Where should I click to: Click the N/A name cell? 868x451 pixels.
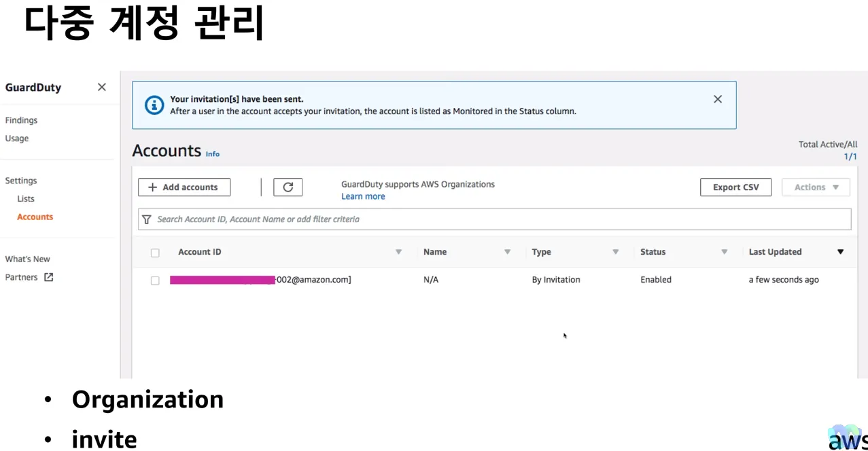431,280
